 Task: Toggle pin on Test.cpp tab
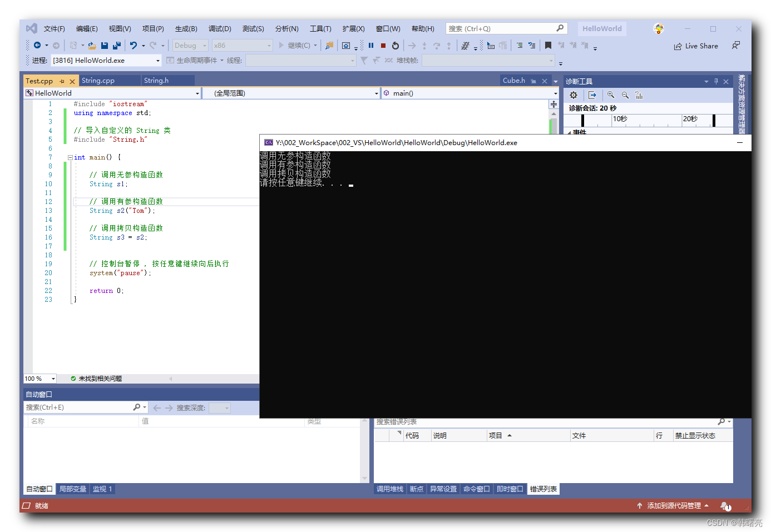pyautogui.click(x=62, y=81)
